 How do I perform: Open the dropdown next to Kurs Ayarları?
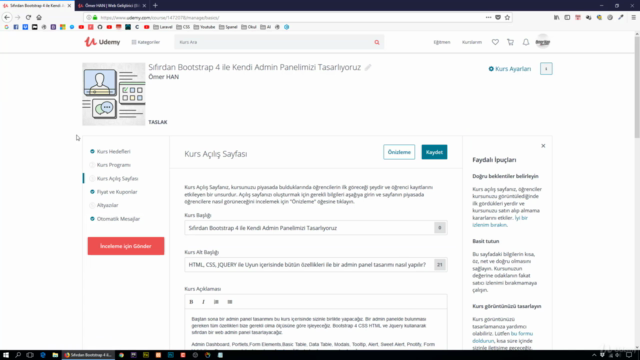pos(546,69)
